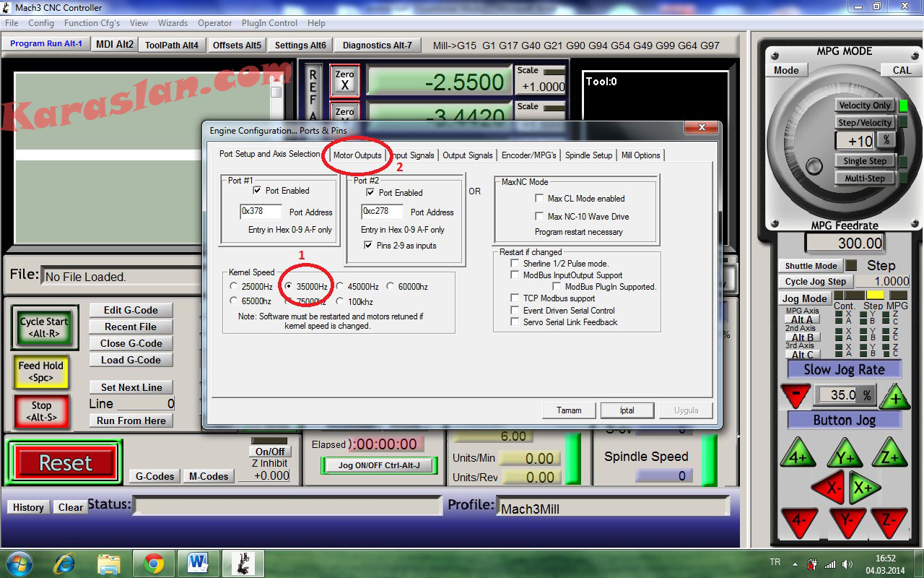This screenshot has width=924, height=578.
Task: Click the Stop Alt-S button
Action: 41,411
